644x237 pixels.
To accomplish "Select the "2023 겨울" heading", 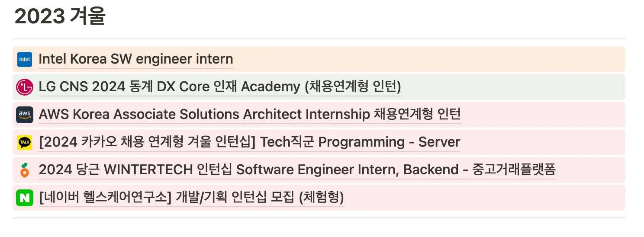I will (60, 17).
